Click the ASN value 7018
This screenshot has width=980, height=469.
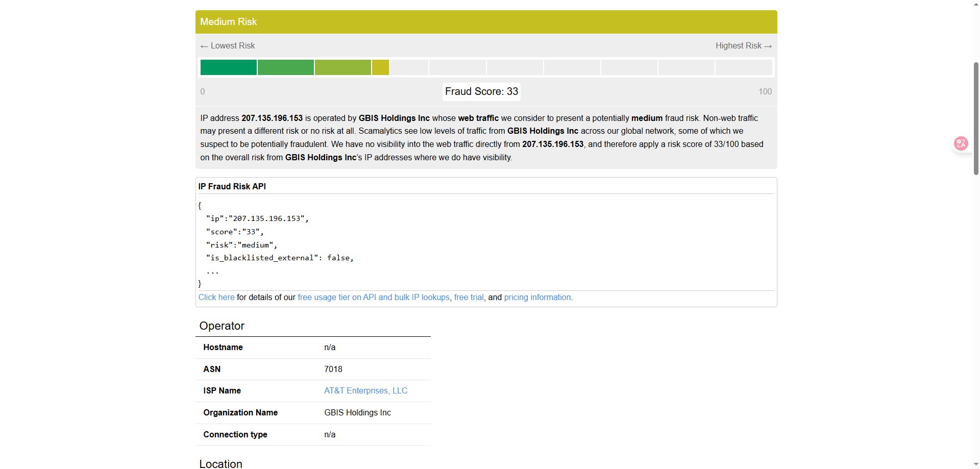[x=333, y=369]
